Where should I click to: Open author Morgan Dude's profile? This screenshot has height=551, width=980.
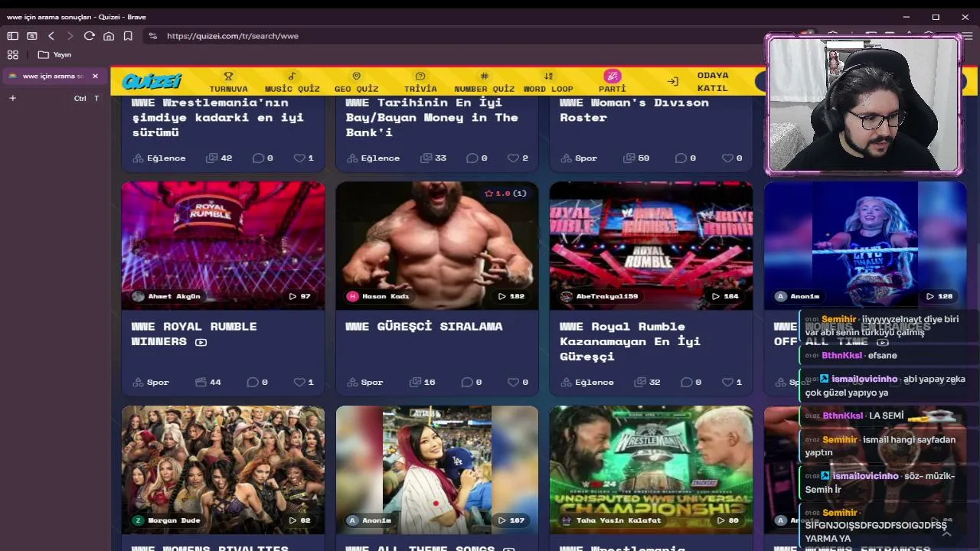click(x=166, y=520)
